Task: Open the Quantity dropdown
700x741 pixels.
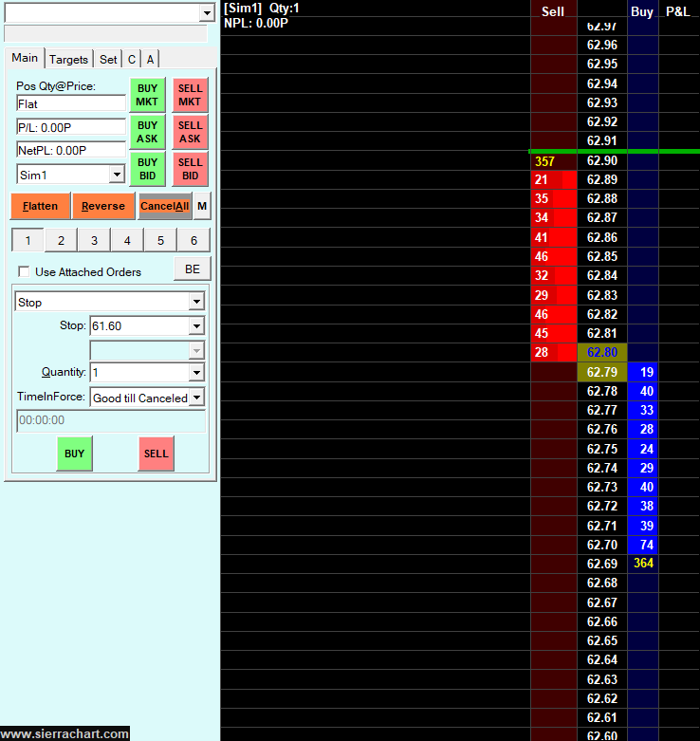Action: click(196, 372)
